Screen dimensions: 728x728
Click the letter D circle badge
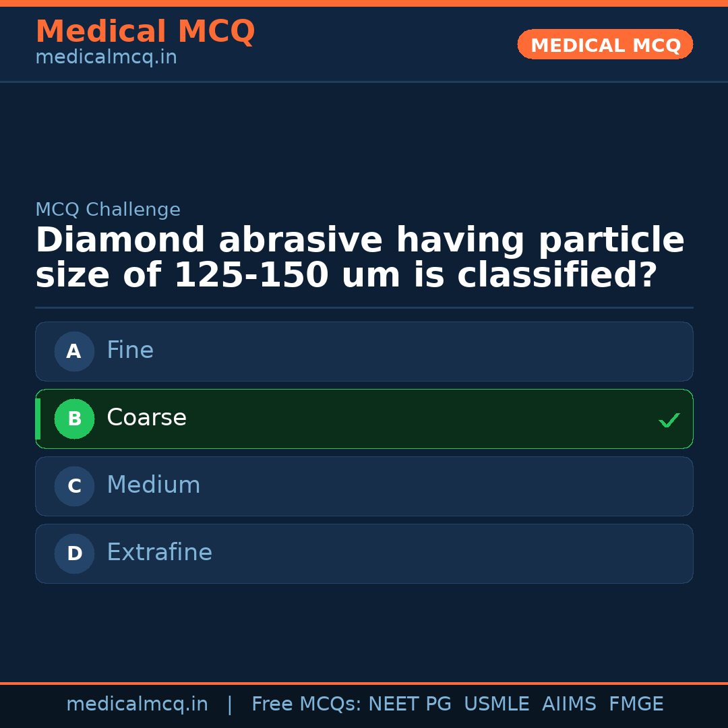(x=74, y=553)
